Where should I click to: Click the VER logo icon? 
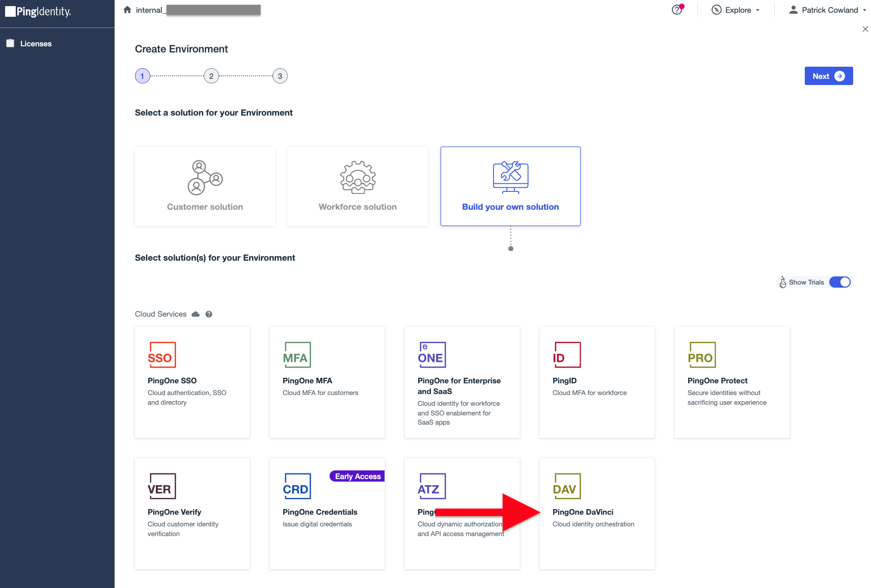162,486
